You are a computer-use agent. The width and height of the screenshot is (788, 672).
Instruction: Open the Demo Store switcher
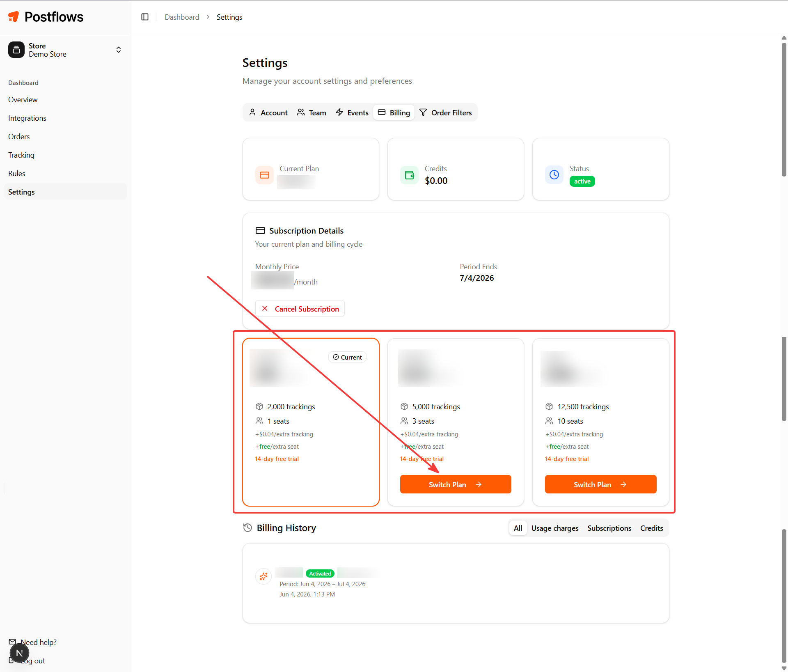pos(65,50)
